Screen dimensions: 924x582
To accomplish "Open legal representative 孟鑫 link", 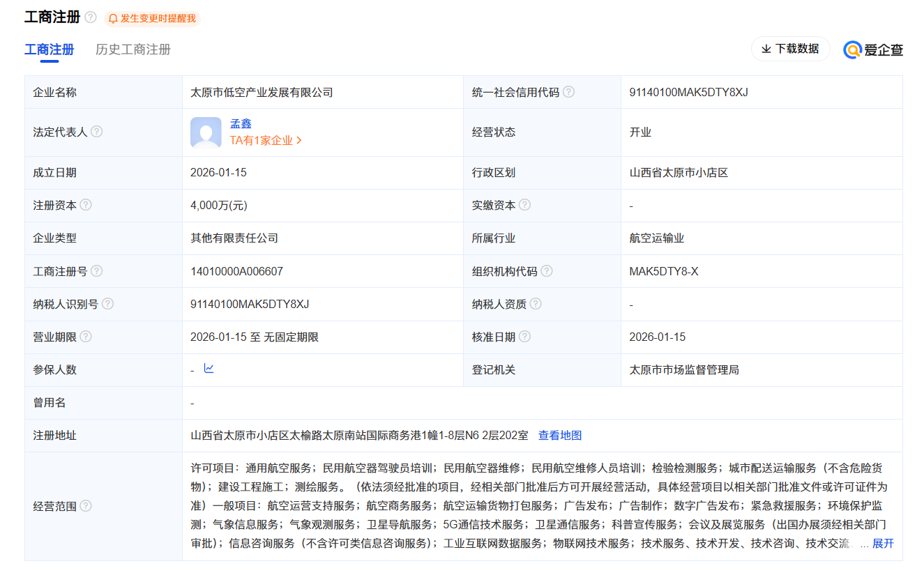I will (241, 123).
